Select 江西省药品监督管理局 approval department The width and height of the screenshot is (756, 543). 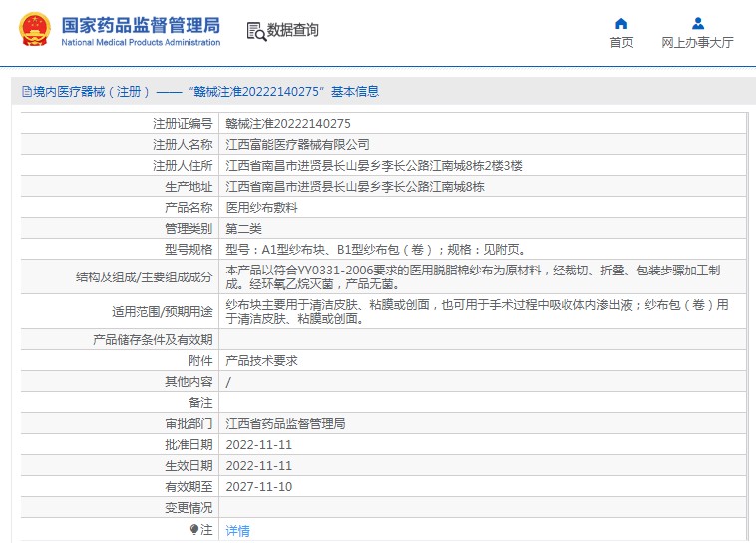tap(285, 424)
